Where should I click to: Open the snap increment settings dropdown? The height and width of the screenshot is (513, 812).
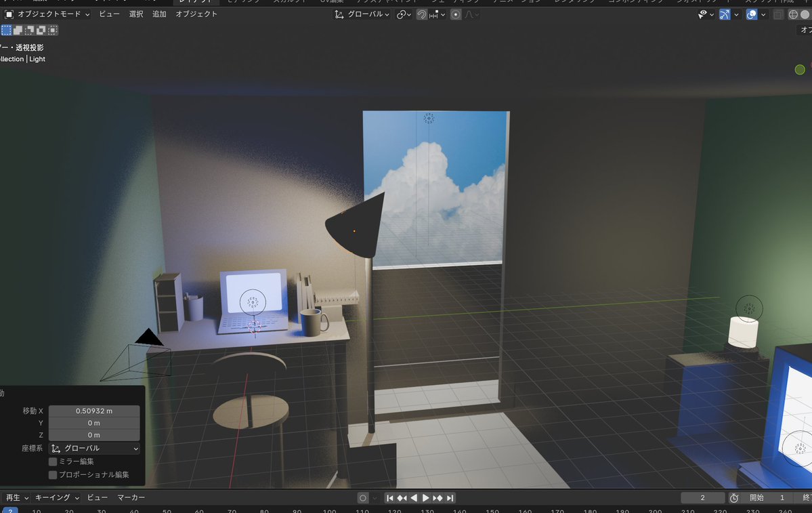[x=437, y=14]
